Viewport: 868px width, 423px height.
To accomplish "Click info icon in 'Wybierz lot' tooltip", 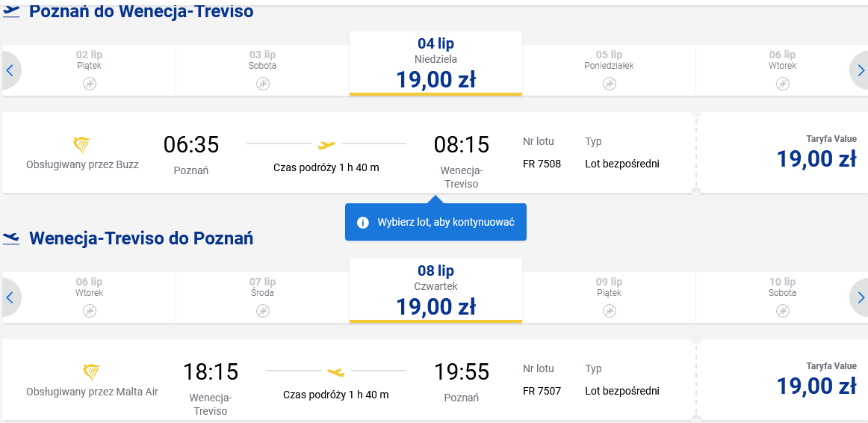I will 362,223.
